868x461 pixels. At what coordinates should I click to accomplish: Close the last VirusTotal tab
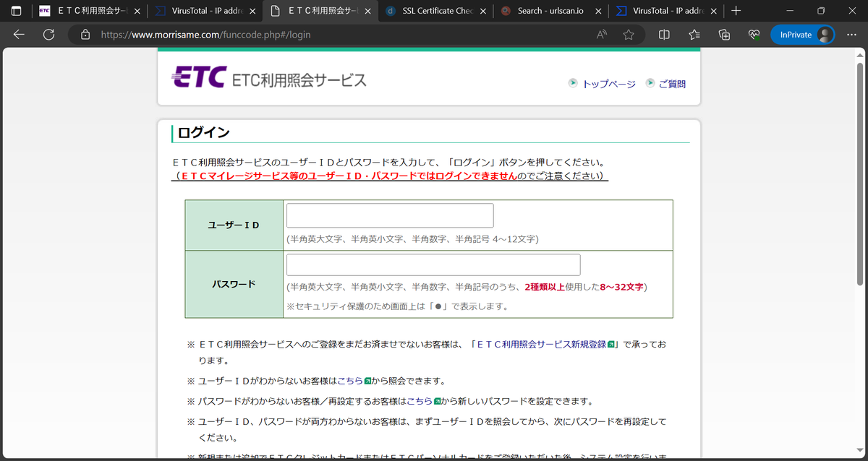tap(713, 11)
